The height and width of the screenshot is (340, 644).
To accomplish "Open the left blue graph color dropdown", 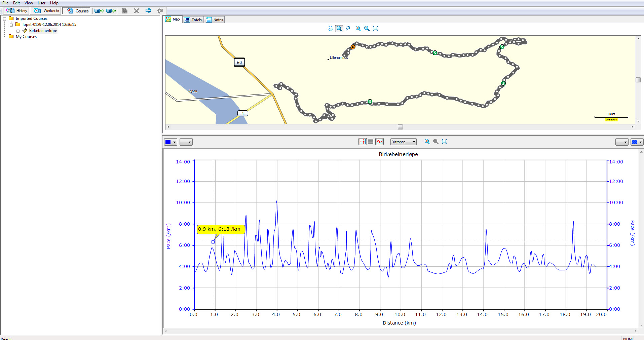I will pos(171,142).
